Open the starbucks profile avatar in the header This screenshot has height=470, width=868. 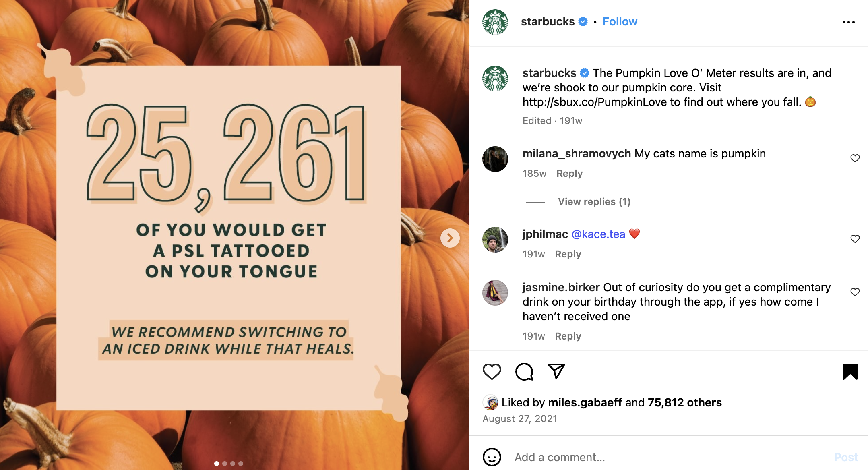[x=495, y=22]
